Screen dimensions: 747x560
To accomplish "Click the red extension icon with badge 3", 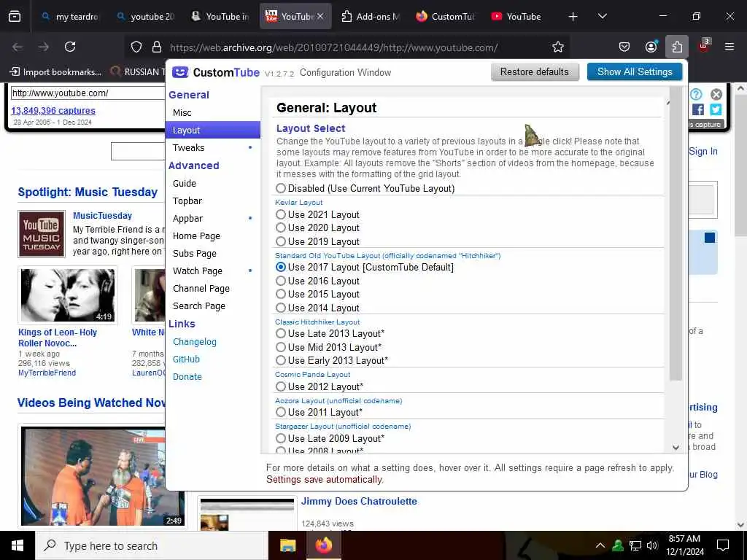I will [704, 46].
